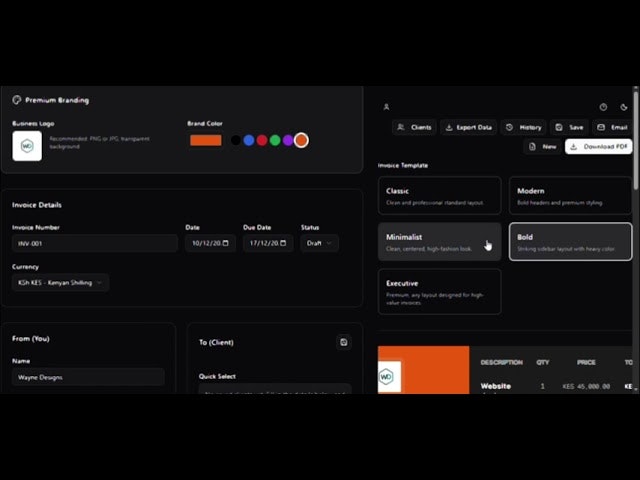Open the Status dropdown
This screenshot has height=480, width=640.
(x=319, y=243)
